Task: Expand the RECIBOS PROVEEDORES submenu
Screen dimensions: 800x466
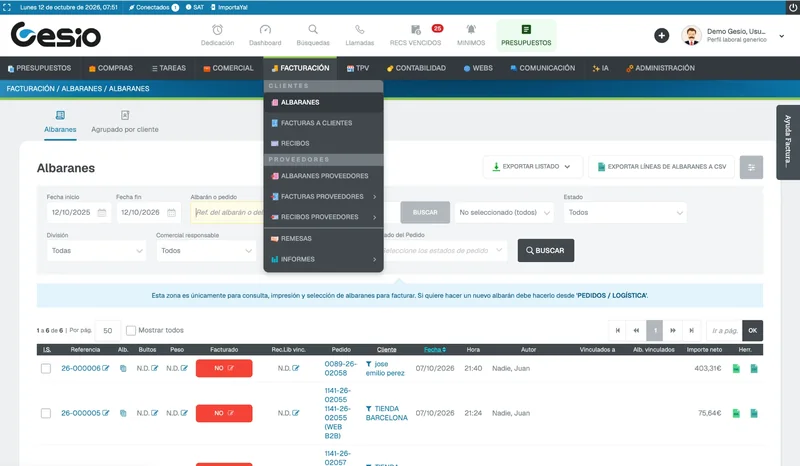Action: (x=374, y=217)
